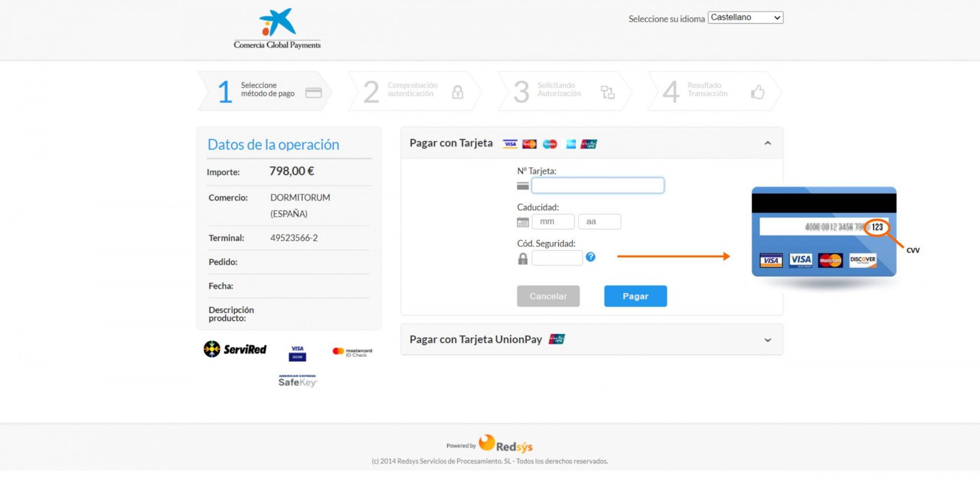980x478 pixels.
Task: Click the card icon beside Nº Tarjeta
Action: pos(523,186)
